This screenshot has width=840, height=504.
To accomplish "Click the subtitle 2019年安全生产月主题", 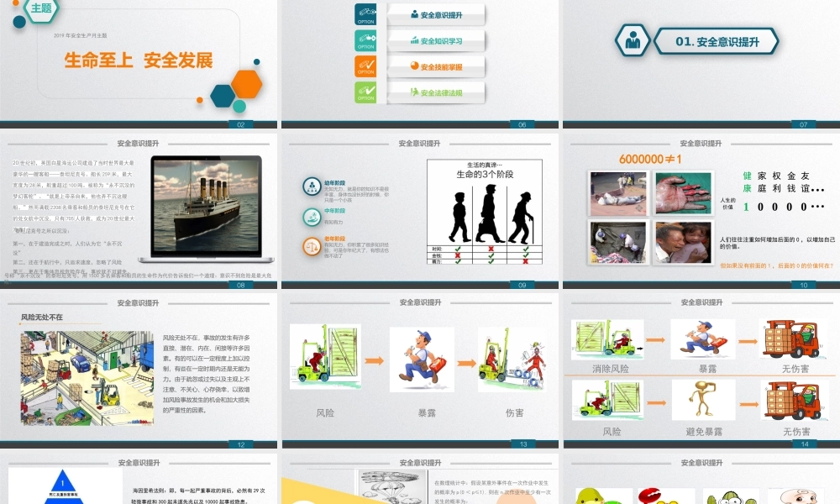I will pos(81,35).
